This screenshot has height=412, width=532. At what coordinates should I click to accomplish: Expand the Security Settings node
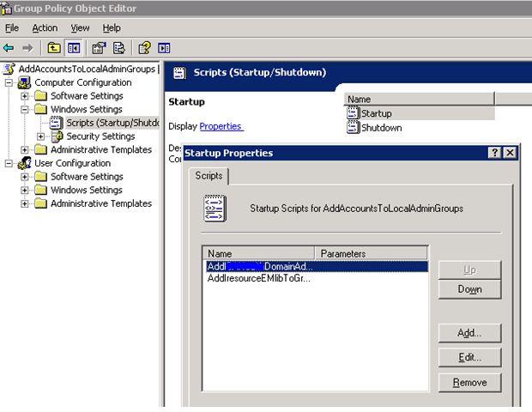click(x=40, y=136)
